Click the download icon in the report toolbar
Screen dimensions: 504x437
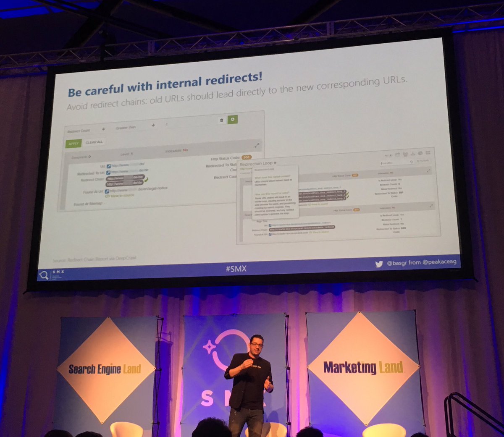[x=412, y=154]
